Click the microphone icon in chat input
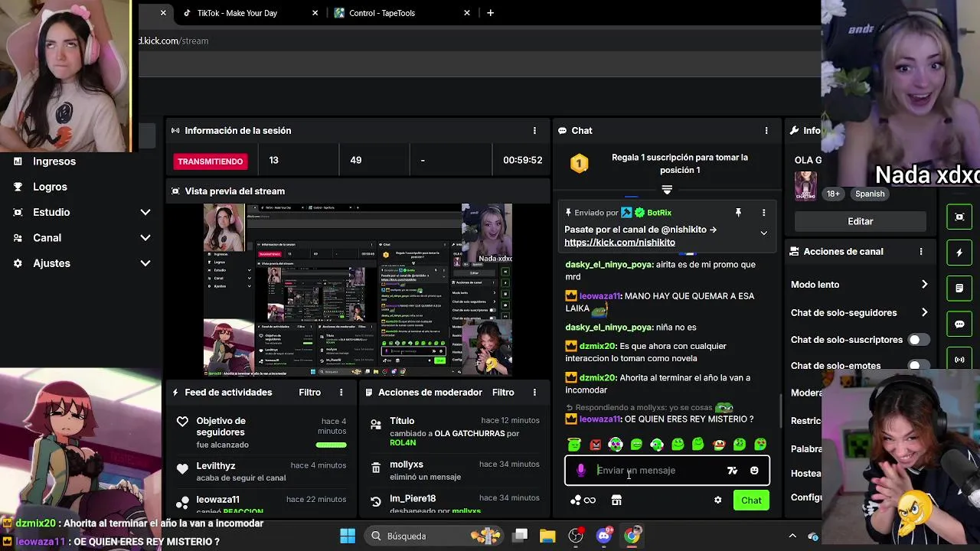Viewport: 980px width, 551px height. (581, 471)
